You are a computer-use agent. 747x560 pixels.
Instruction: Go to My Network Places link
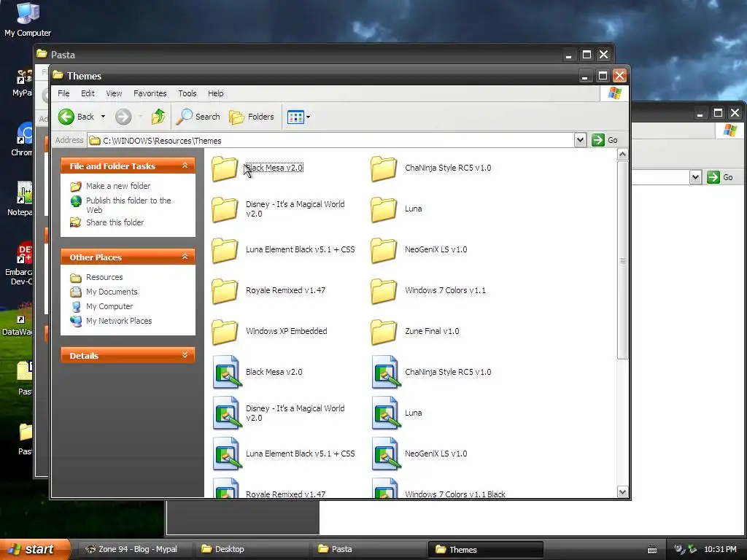point(119,321)
